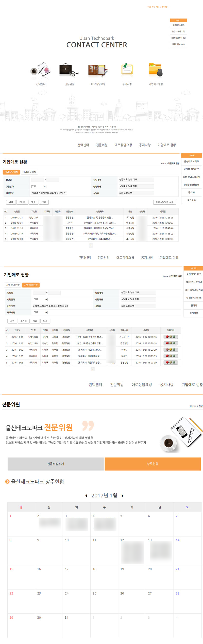Click traffic light indicator in 마케팅 row

click(171, 350)
